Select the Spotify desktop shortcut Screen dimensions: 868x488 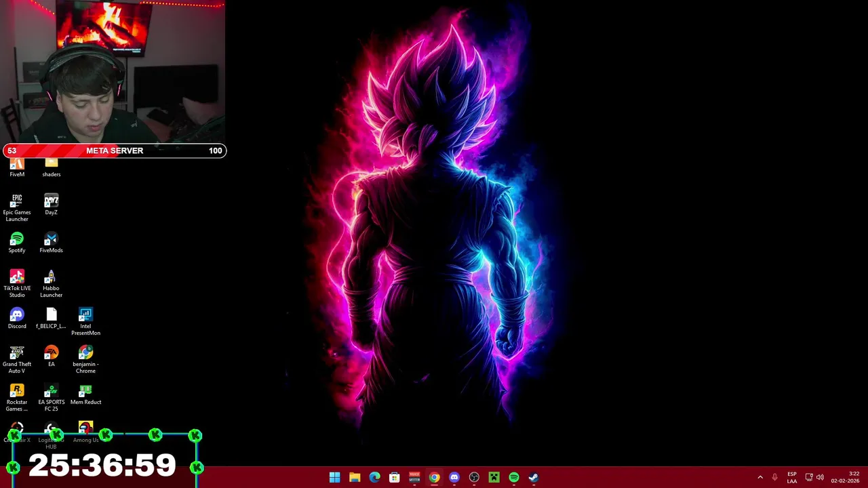[x=17, y=243]
